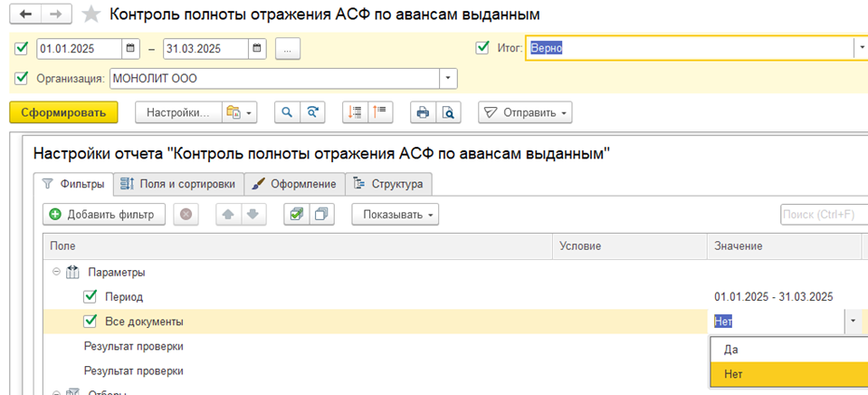Open the Организация dropdown list
The height and width of the screenshot is (395, 868).
447,79
